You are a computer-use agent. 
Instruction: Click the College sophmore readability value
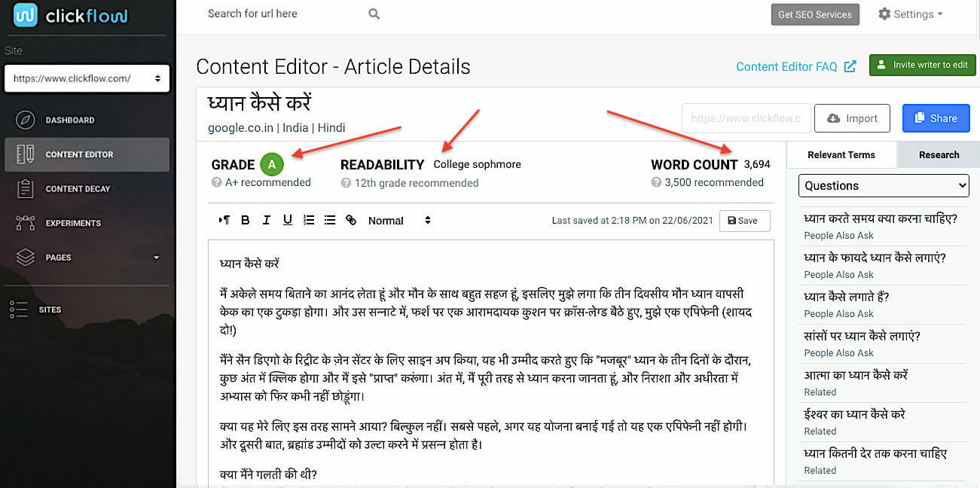[477, 164]
